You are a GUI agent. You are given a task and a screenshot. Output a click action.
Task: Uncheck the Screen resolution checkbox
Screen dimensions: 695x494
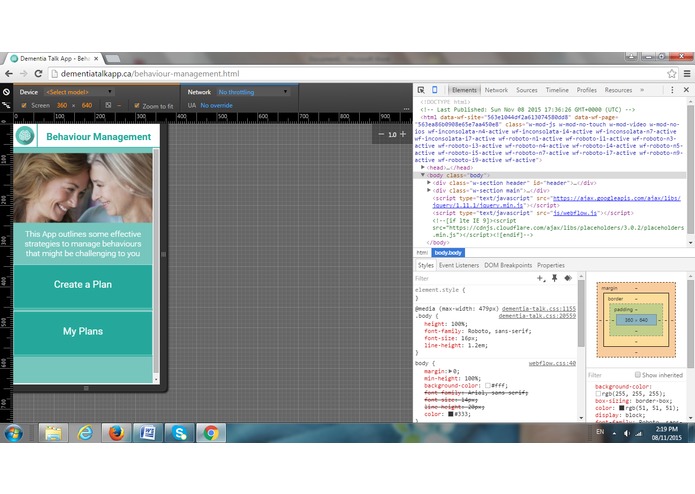coord(24,105)
